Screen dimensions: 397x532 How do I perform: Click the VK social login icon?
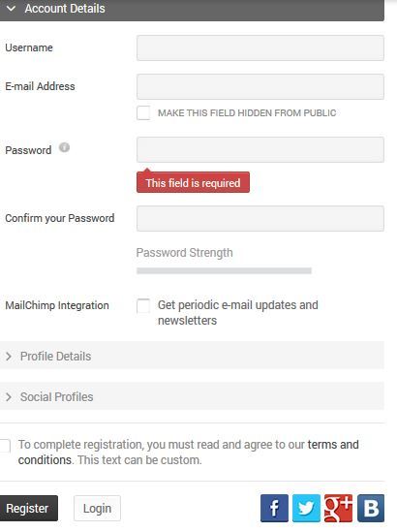point(371,508)
